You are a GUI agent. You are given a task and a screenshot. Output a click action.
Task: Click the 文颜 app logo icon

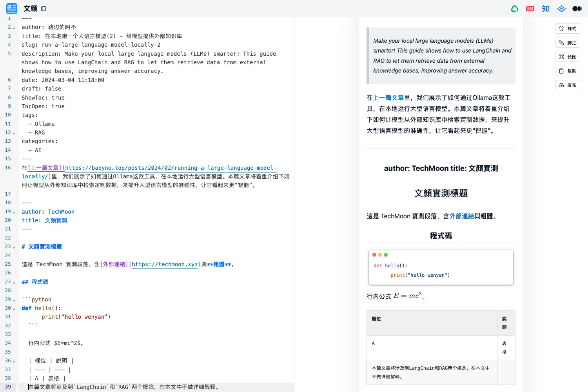click(x=12, y=8)
